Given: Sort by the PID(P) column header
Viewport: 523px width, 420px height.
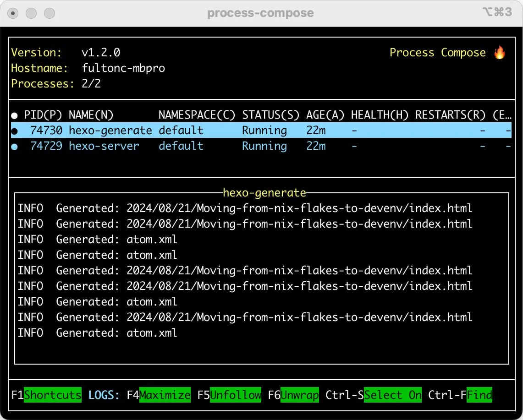Looking at the screenshot, I should tap(43, 115).
